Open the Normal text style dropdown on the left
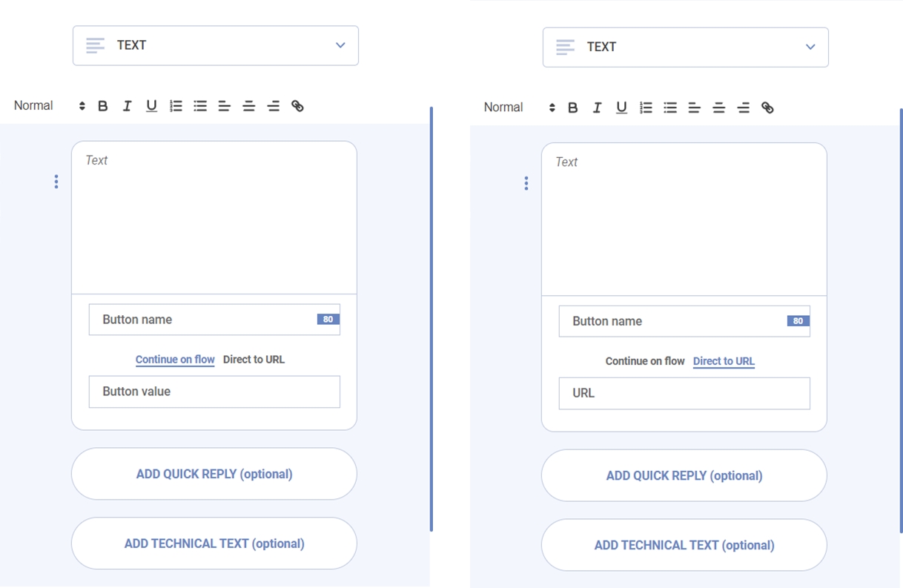 [x=49, y=106]
